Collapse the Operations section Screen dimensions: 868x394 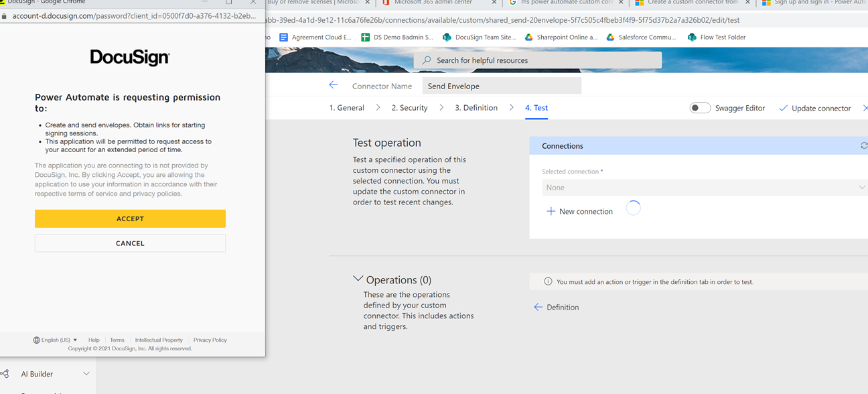(358, 279)
